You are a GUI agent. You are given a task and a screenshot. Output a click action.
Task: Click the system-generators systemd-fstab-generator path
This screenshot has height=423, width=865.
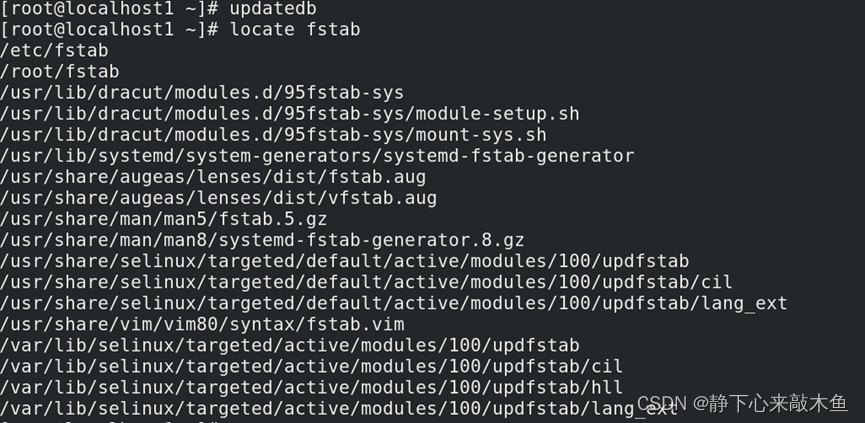(x=317, y=155)
